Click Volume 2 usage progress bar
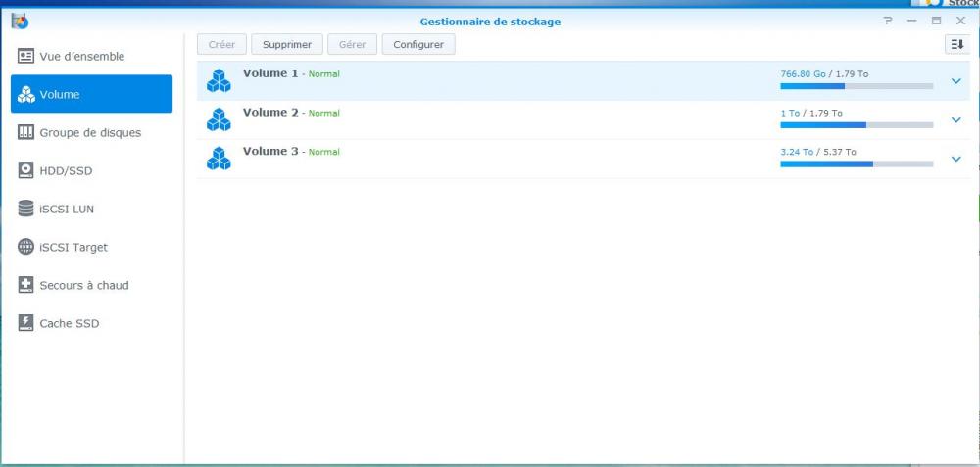980x467 pixels. (x=857, y=125)
